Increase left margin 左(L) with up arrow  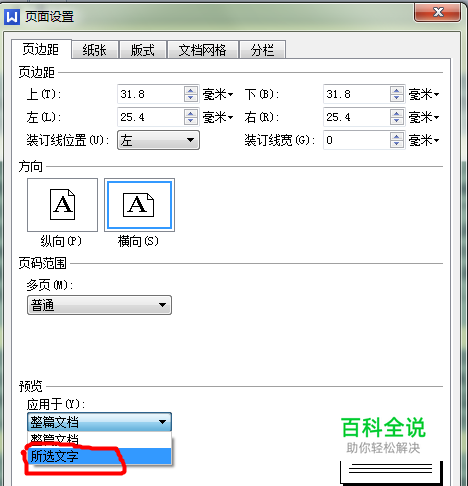[x=191, y=113]
